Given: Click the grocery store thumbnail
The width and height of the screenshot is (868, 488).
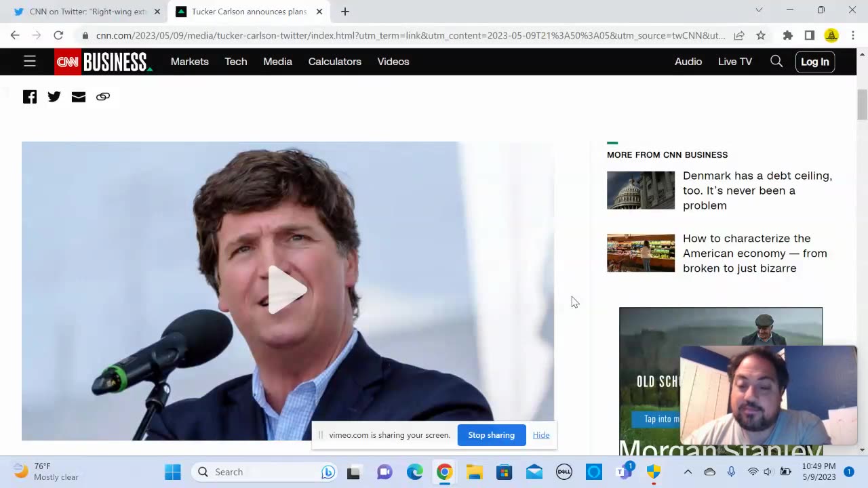Looking at the screenshot, I should [641, 253].
